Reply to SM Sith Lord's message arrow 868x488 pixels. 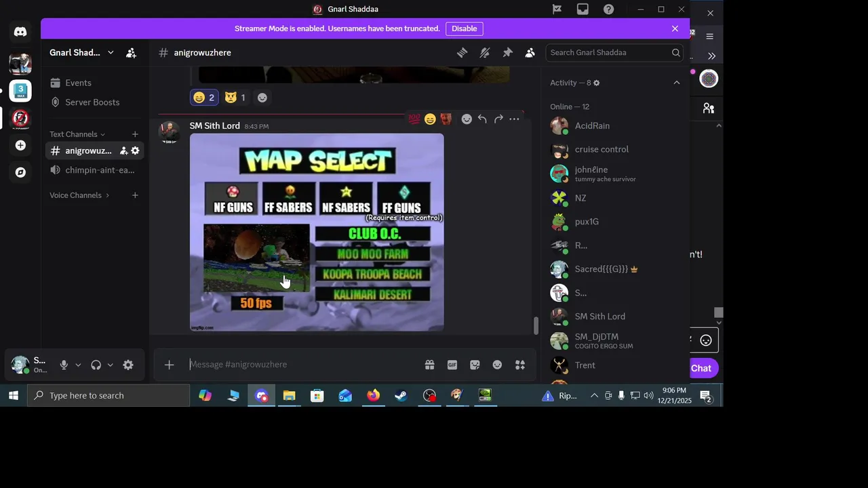click(x=482, y=119)
